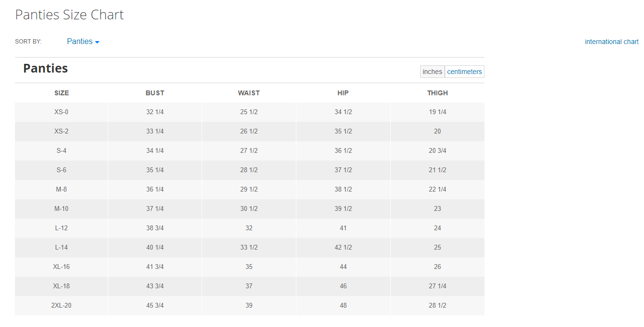
Task: Open the Panties sort-by dropdown
Action: point(80,42)
